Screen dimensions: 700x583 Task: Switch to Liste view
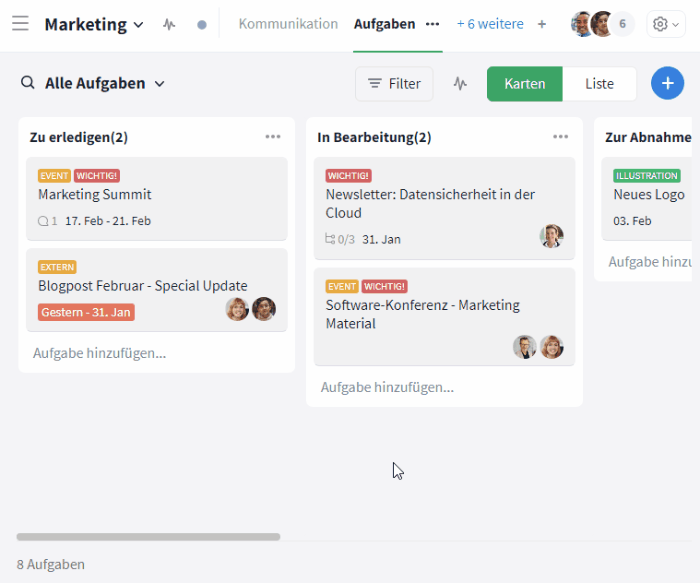pos(599,84)
